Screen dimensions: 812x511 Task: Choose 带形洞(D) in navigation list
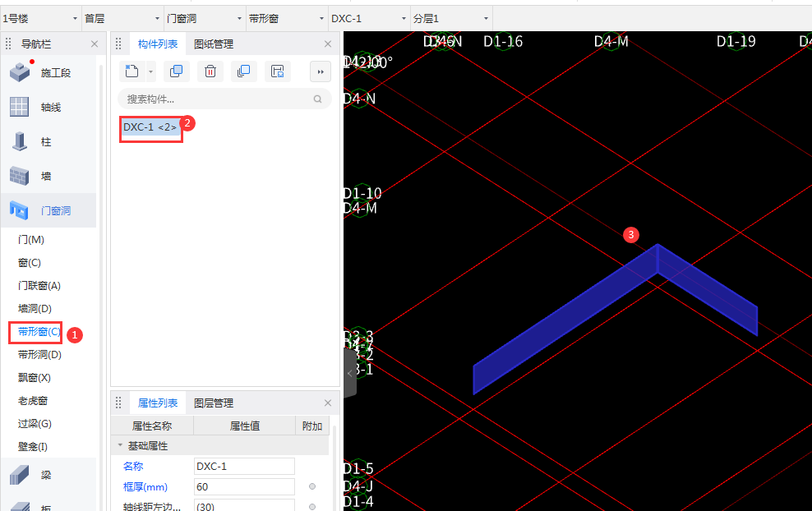click(x=40, y=355)
